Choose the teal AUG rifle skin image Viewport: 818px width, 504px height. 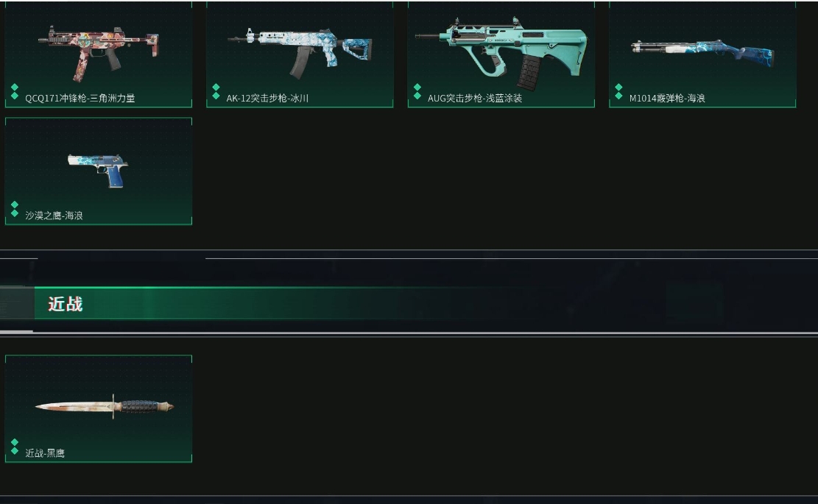tap(501, 54)
